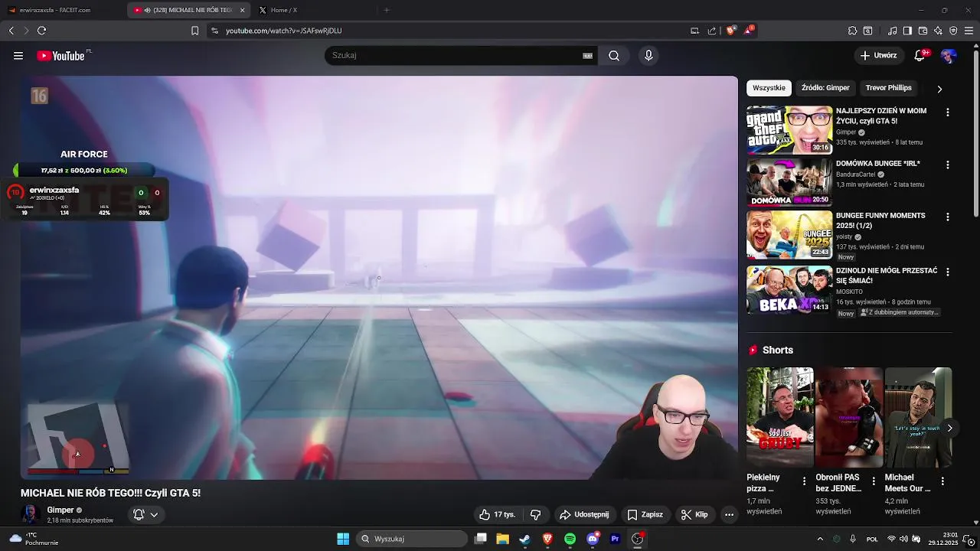
Task: Open options for Piekielny pizza short
Action: 804,481
